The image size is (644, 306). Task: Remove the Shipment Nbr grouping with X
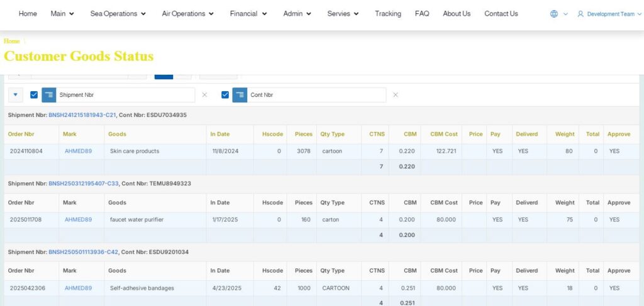(204, 95)
